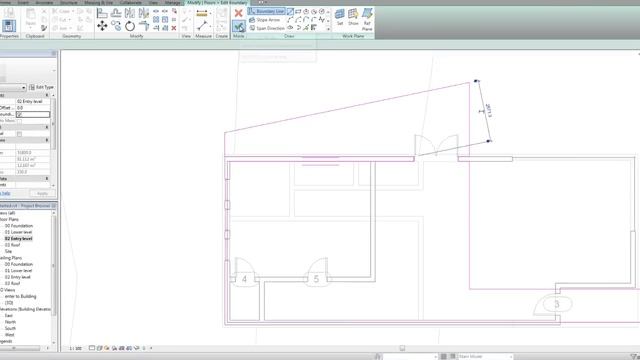Choose the Pick Walls draw tool

coord(313,28)
